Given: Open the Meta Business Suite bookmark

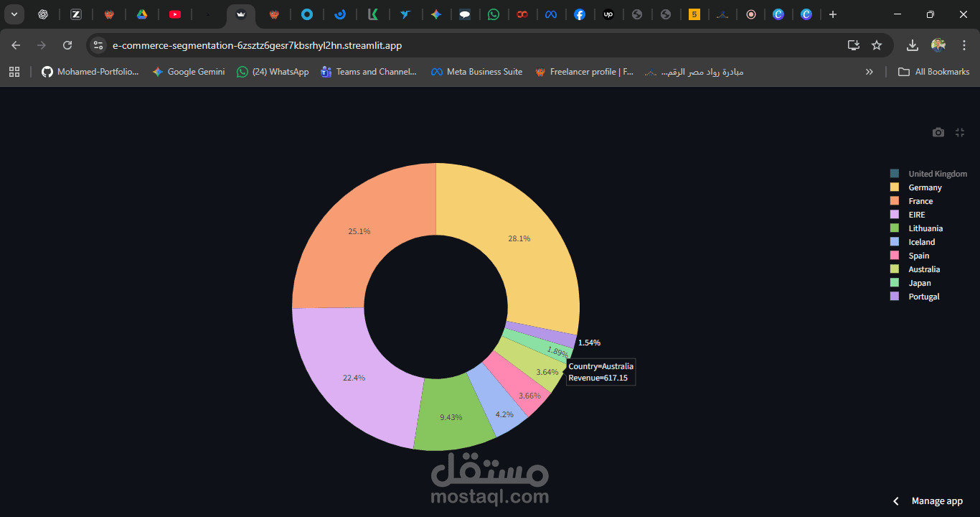Looking at the screenshot, I should point(477,72).
